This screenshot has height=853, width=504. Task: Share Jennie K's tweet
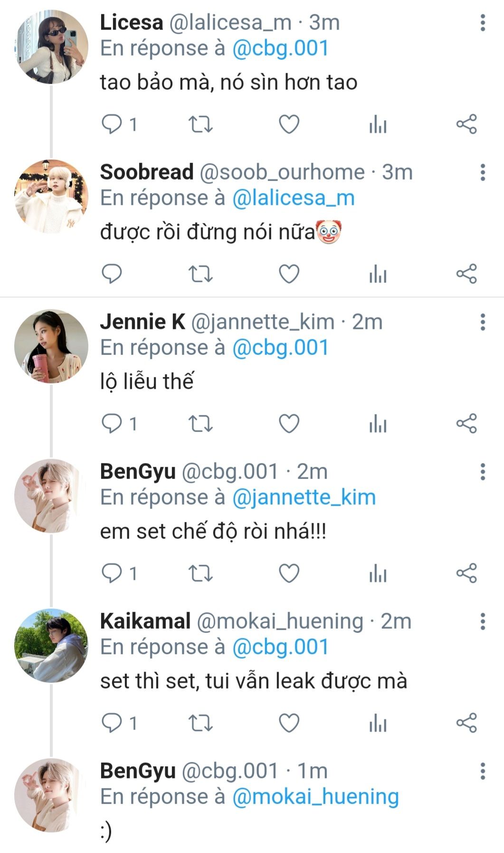[x=466, y=423]
